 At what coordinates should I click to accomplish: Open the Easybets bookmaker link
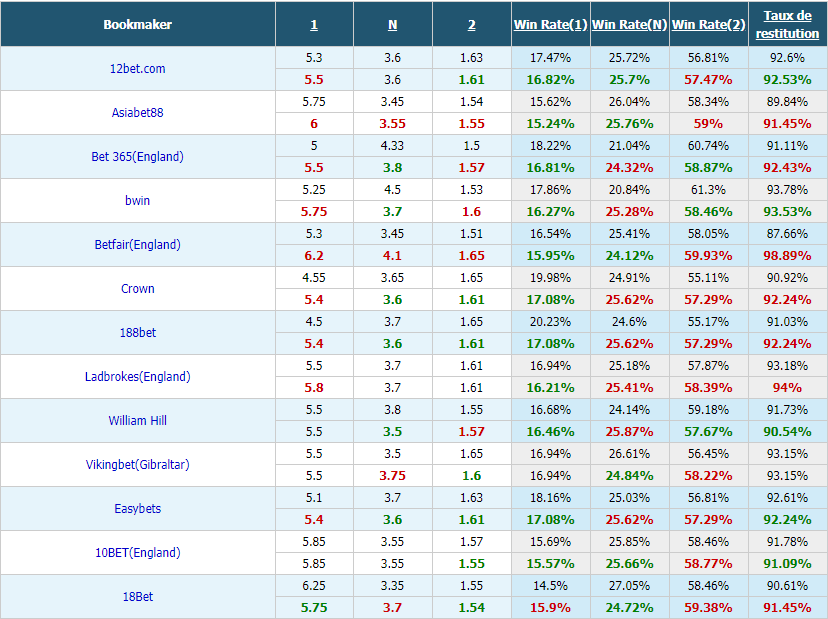coord(137,509)
